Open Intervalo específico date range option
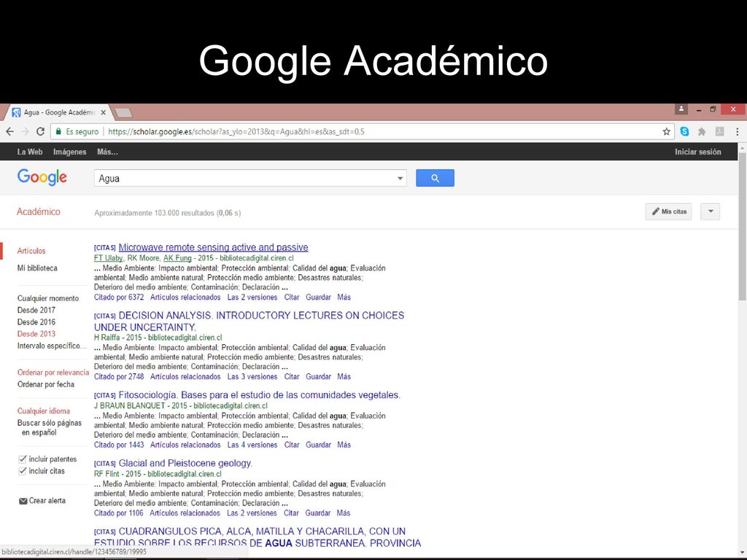This screenshot has height=560, width=747. tap(52, 346)
